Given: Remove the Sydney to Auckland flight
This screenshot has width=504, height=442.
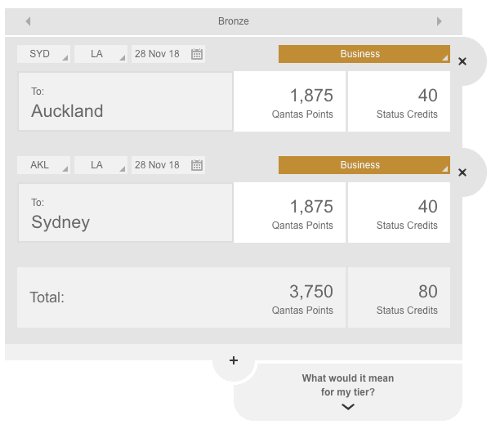Looking at the screenshot, I should (x=462, y=61).
